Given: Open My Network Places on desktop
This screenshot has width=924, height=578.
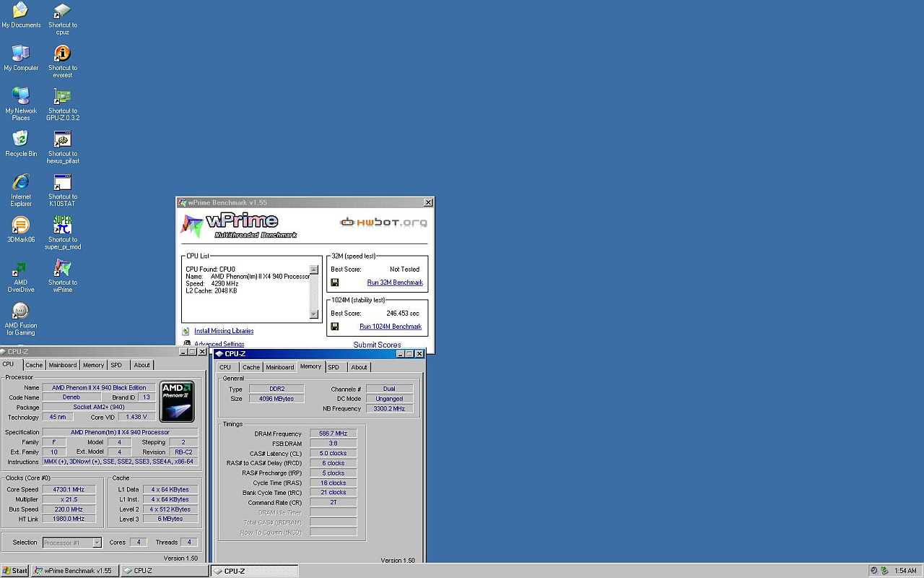Looking at the screenshot, I should (x=21, y=105).
